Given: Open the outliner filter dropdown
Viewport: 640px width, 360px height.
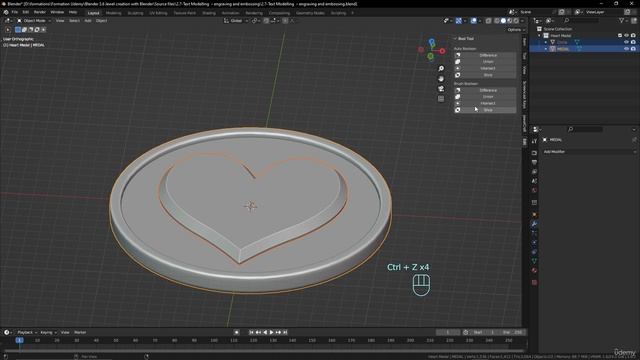Looking at the screenshot, I should click(623, 20).
